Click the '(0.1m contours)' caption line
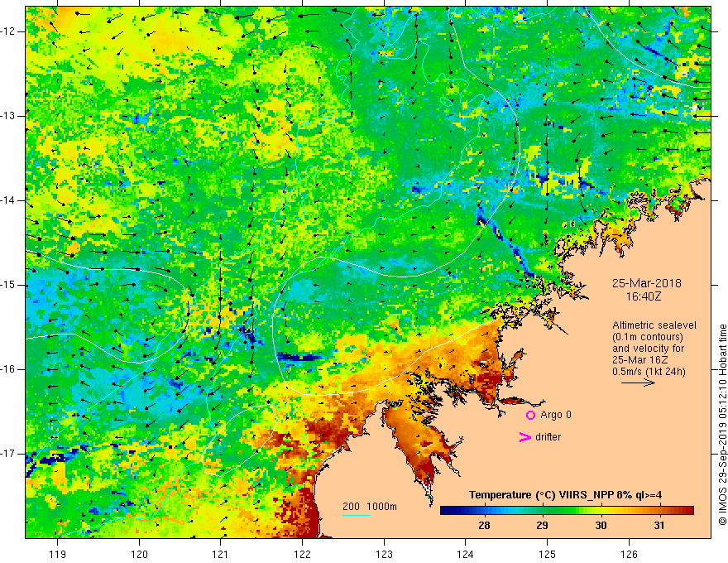This screenshot has height=563, width=728. click(647, 337)
